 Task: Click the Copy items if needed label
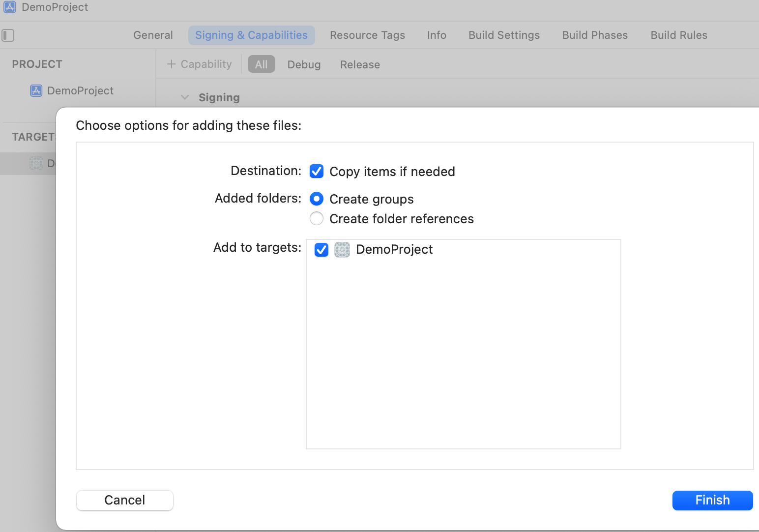[392, 171]
